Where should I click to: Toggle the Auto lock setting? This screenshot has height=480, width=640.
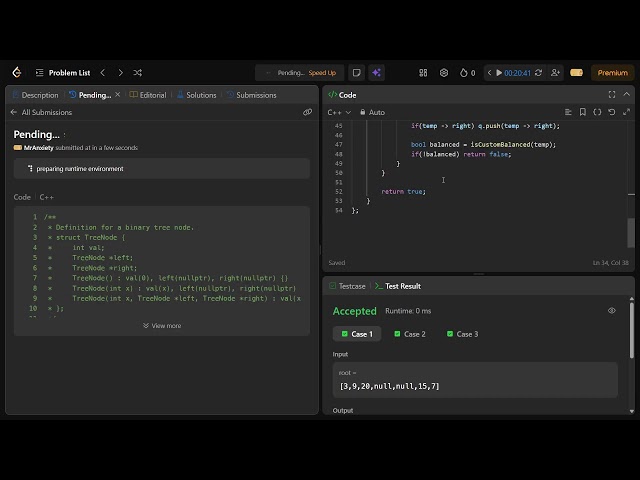pyautogui.click(x=372, y=112)
